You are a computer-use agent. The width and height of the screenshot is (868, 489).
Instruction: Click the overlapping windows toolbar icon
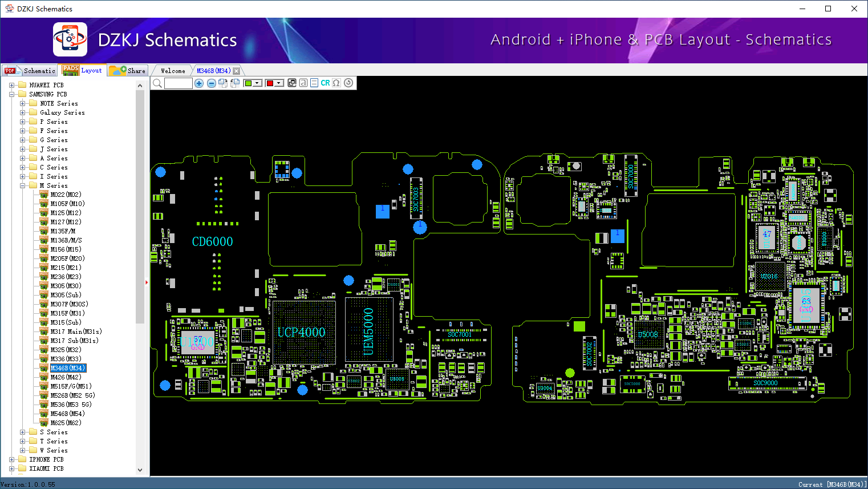(x=292, y=83)
